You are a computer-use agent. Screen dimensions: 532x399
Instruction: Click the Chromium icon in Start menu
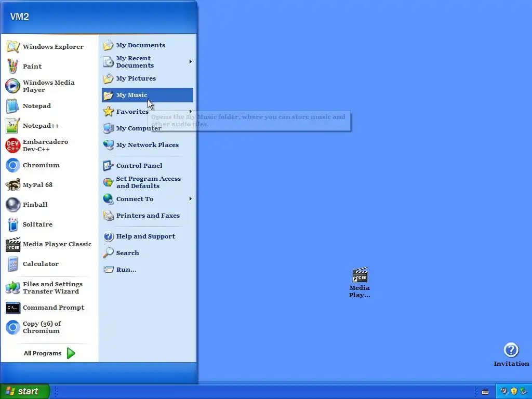(x=13, y=165)
